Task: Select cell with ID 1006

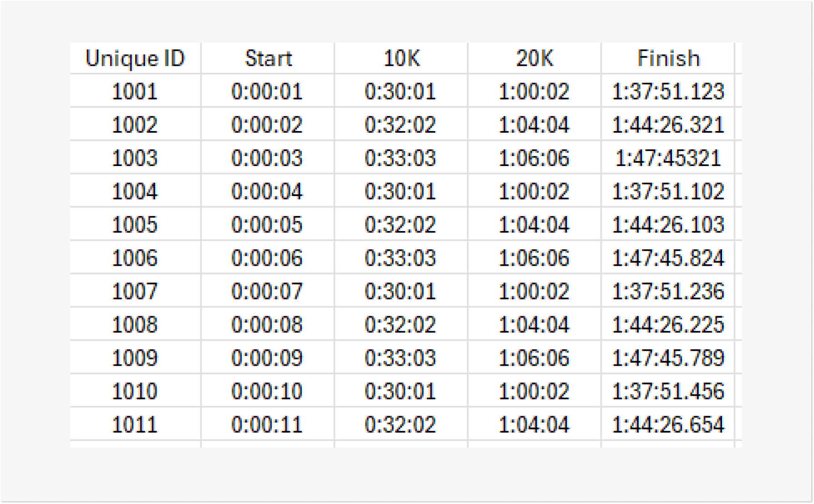Action: pyautogui.click(x=135, y=257)
